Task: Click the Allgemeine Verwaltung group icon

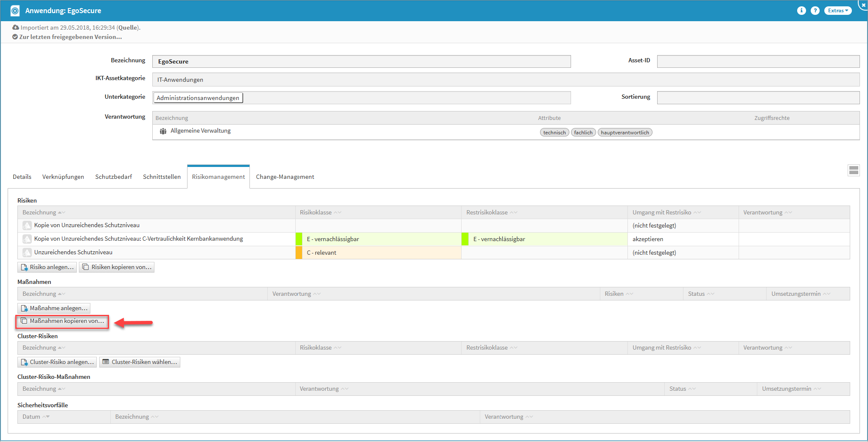Action: coord(163,131)
